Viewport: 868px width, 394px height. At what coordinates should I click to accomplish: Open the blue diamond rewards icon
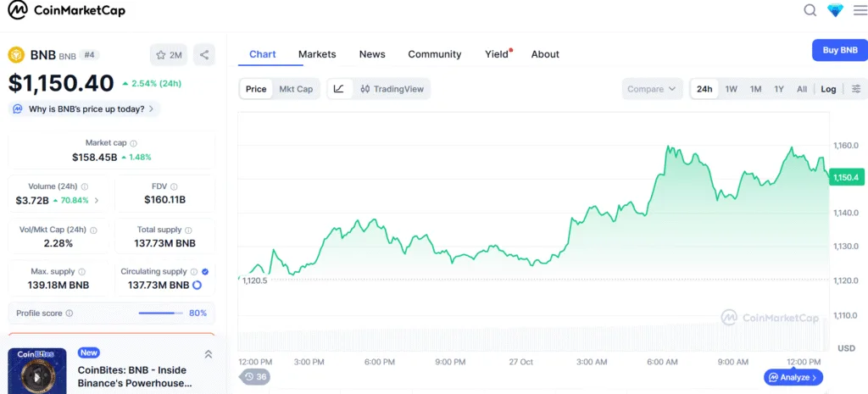pos(836,10)
